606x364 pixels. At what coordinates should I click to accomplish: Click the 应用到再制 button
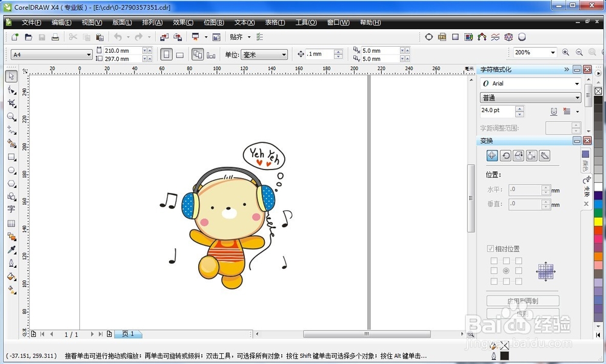[522, 300]
